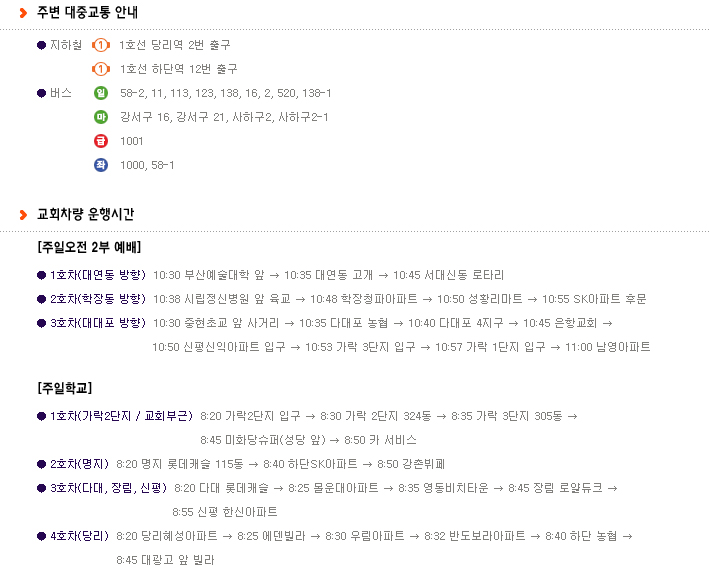Click the 4호차(당리) route label
710x570 pixels.
(79, 536)
